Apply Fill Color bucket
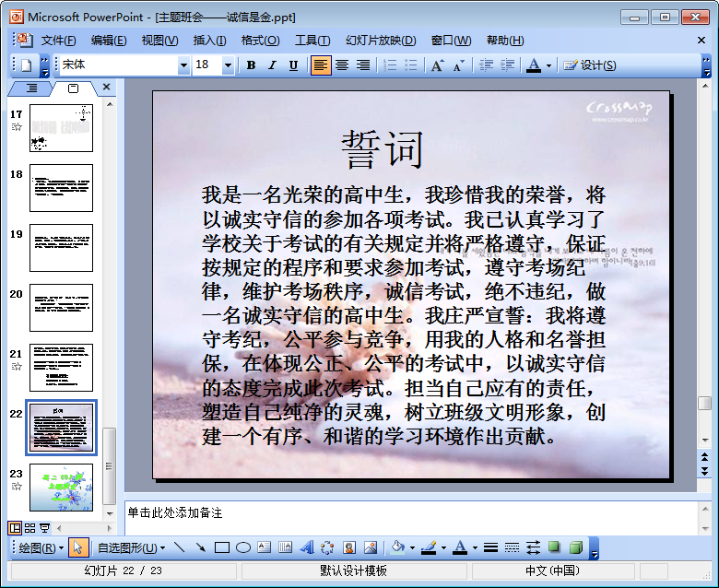This screenshot has width=719, height=588. tap(397, 547)
